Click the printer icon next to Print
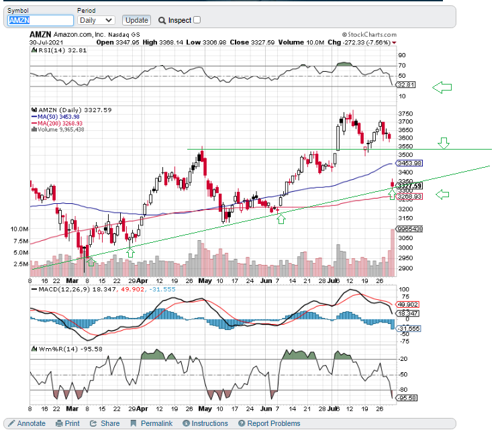The width and height of the screenshot is (504, 432). click(59, 424)
